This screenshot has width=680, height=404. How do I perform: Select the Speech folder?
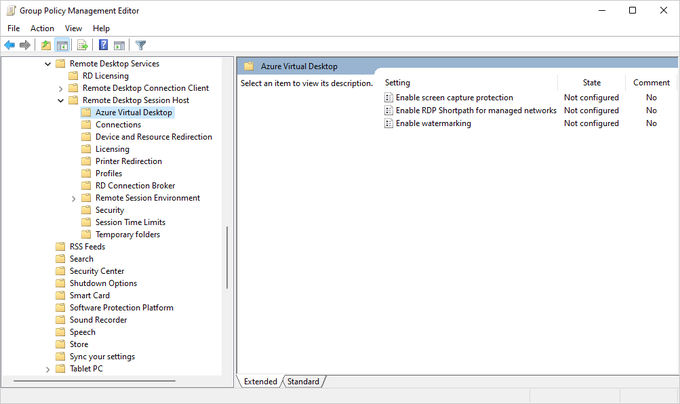[x=82, y=332]
